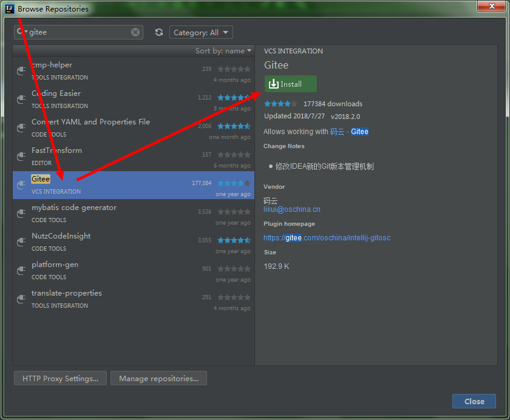This screenshot has width=510, height=420.
Task: Click the star rating of NutzCodeInsight
Action: tap(234, 240)
